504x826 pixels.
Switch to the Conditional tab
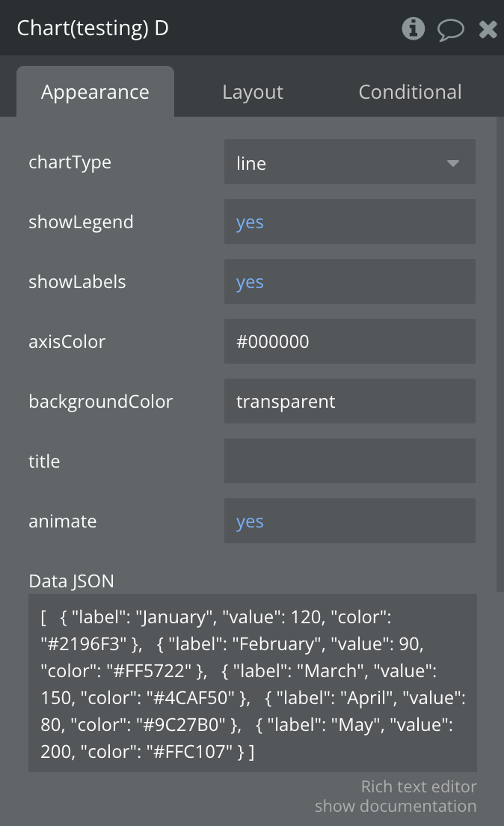coord(410,92)
